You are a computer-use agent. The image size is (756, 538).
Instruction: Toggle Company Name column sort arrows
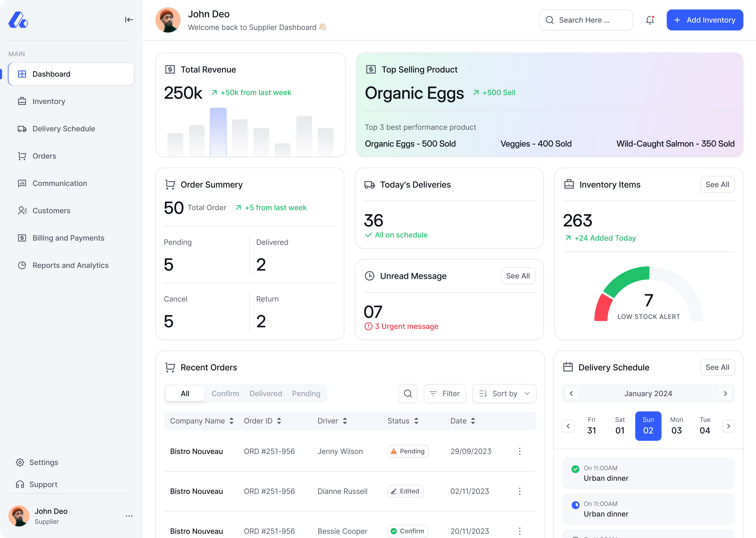pyautogui.click(x=231, y=421)
